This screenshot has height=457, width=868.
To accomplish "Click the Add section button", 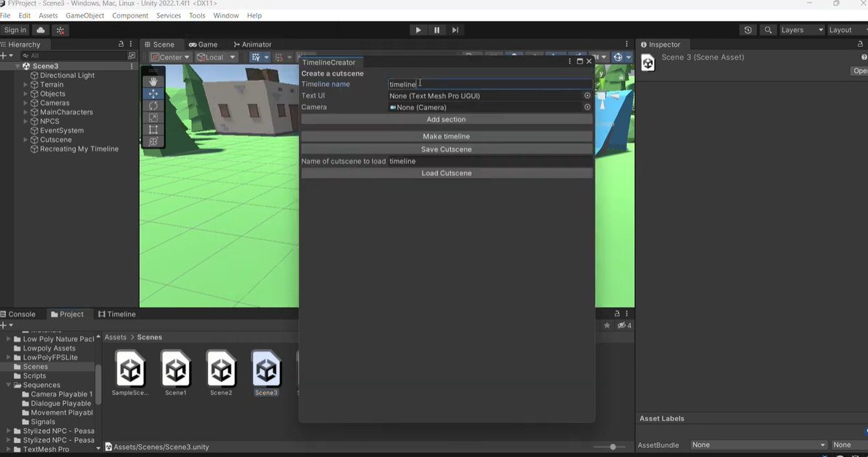I will (x=446, y=120).
